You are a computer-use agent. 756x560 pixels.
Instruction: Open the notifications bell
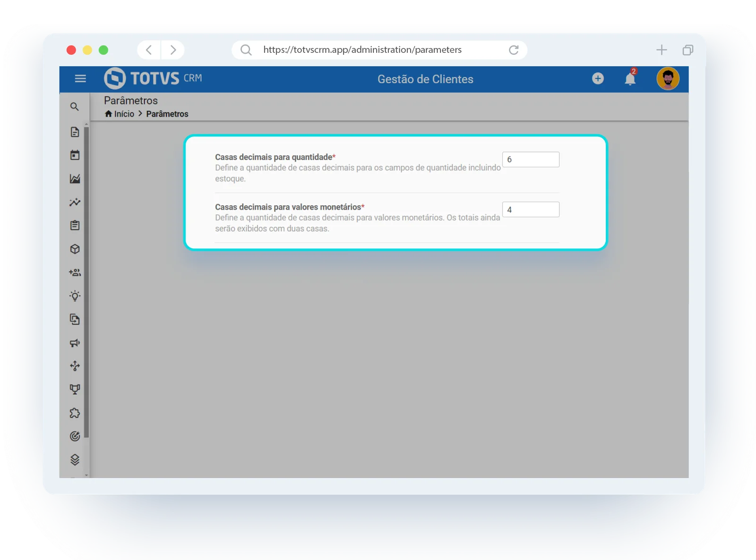[630, 78]
